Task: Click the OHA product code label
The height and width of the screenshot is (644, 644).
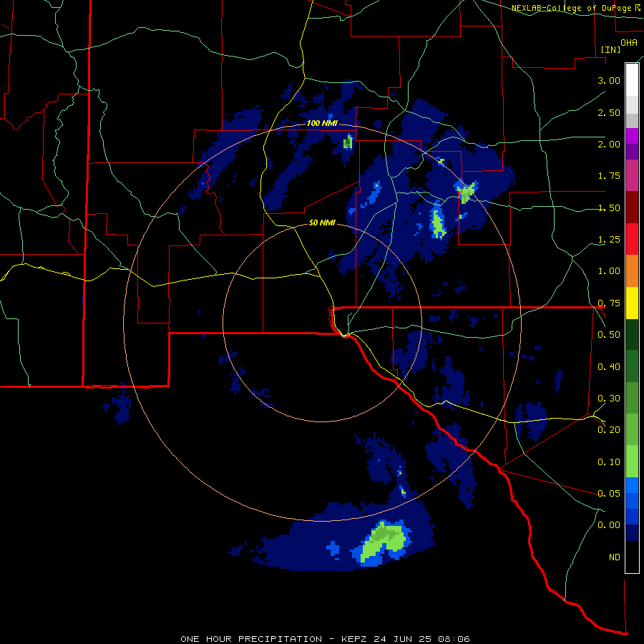Action: click(629, 43)
